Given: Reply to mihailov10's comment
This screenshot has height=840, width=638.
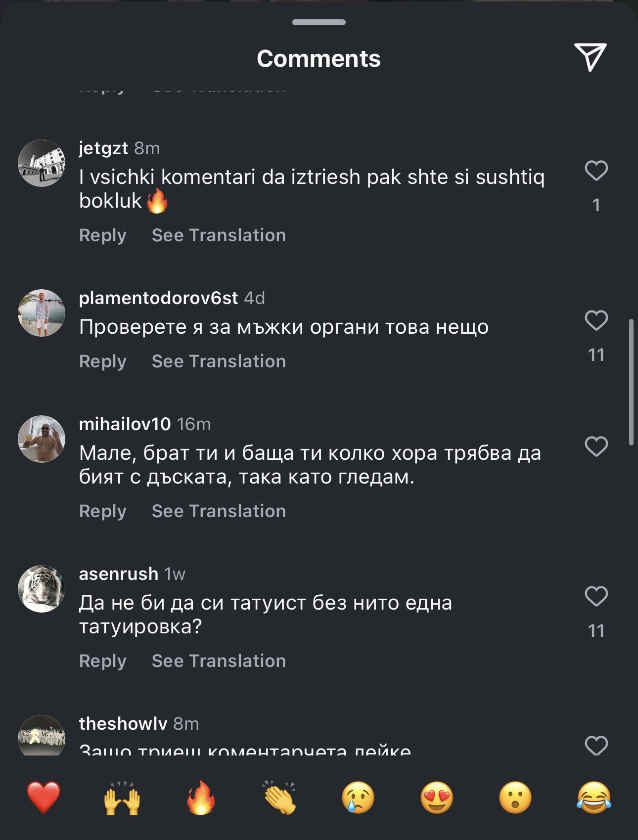Looking at the screenshot, I should [x=103, y=511].
